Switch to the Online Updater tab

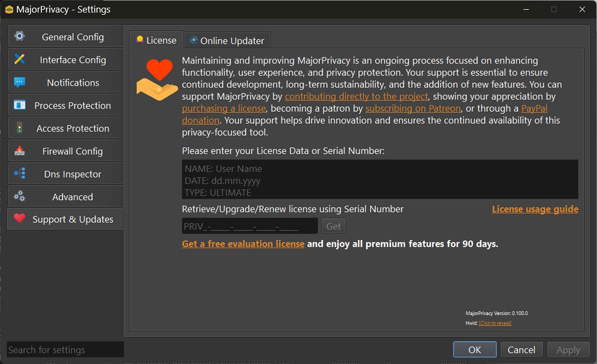tap(227, 41)
